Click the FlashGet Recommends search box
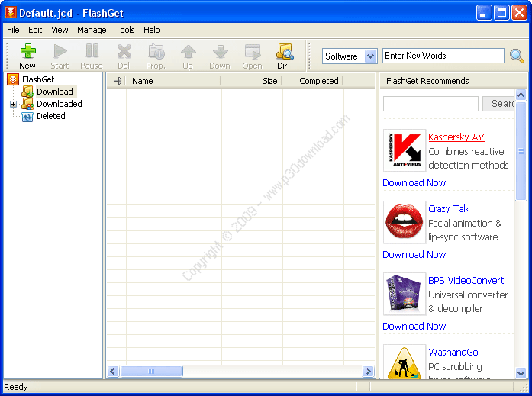This screenshot has width=532, height=396. pyautogui.click(x=430, y=104)
